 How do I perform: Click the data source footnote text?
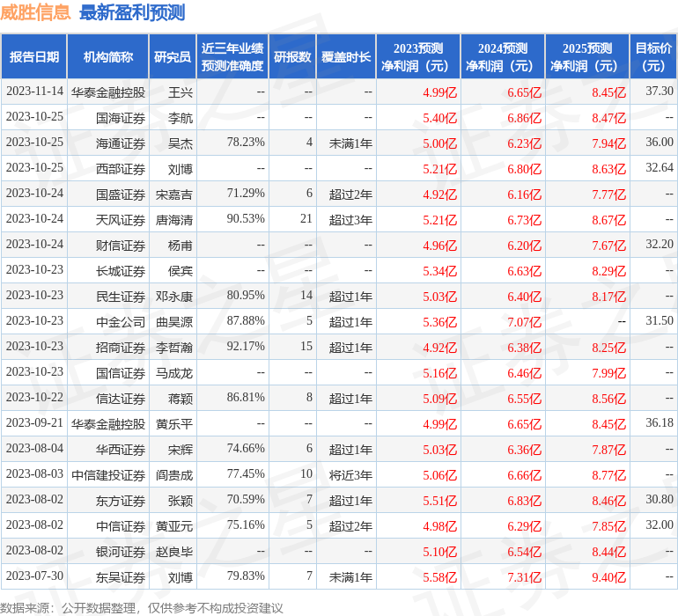pyautogui.click(x=142, y=608)
